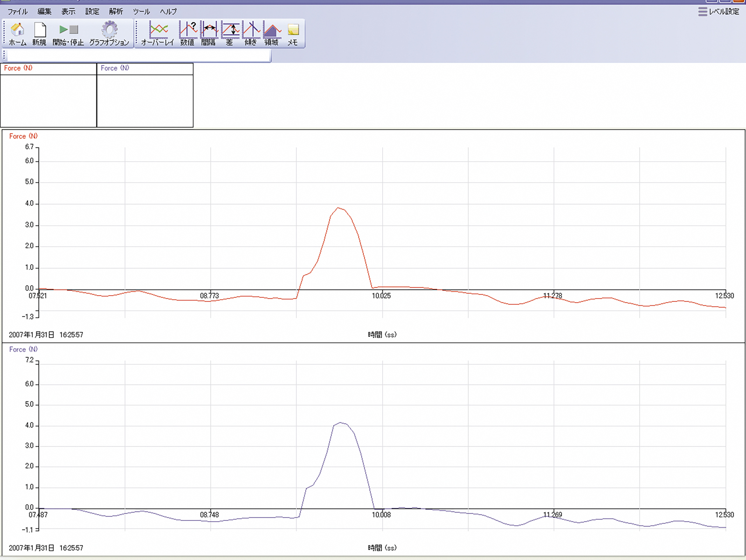The height and width of the screenshot is (560, 746).
Task: Click the 08.748 time label on purple graph
Action: tap(209, 515)
